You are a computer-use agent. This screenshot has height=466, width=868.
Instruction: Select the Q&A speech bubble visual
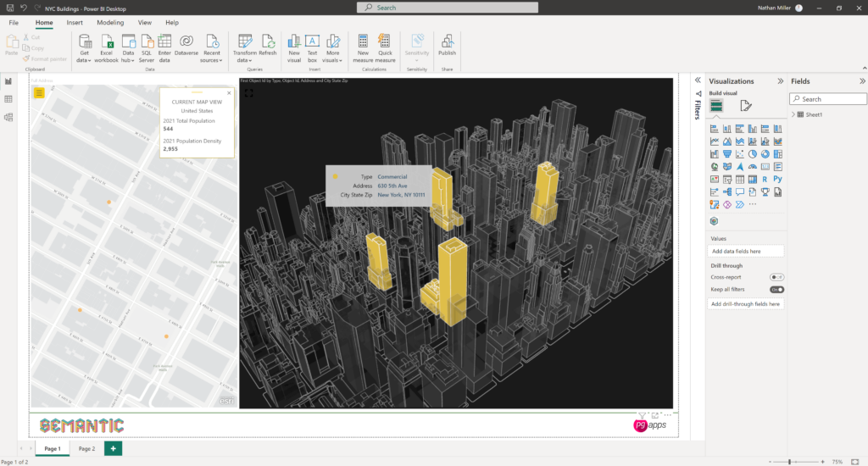(739, 192)
